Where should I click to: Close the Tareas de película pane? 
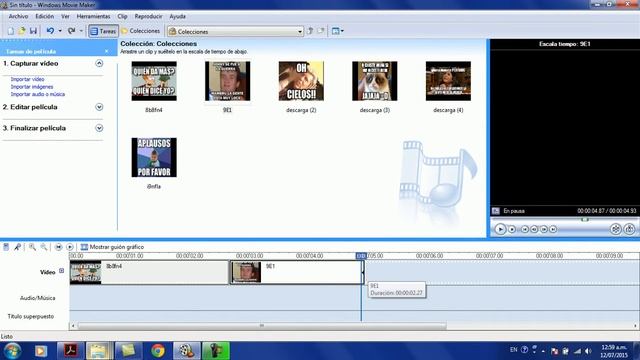pos(107,51)
